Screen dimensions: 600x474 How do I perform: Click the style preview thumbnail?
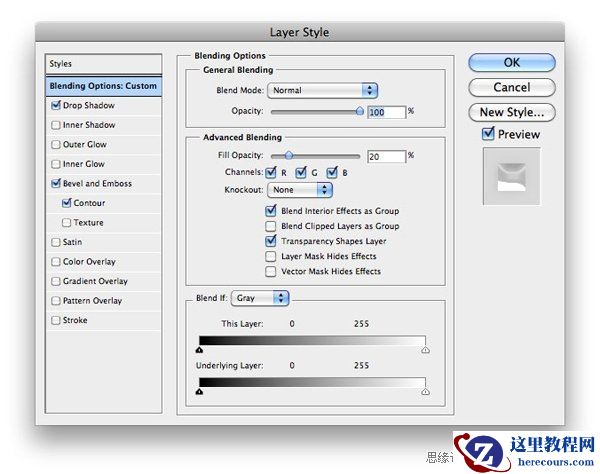click(512, 177)
